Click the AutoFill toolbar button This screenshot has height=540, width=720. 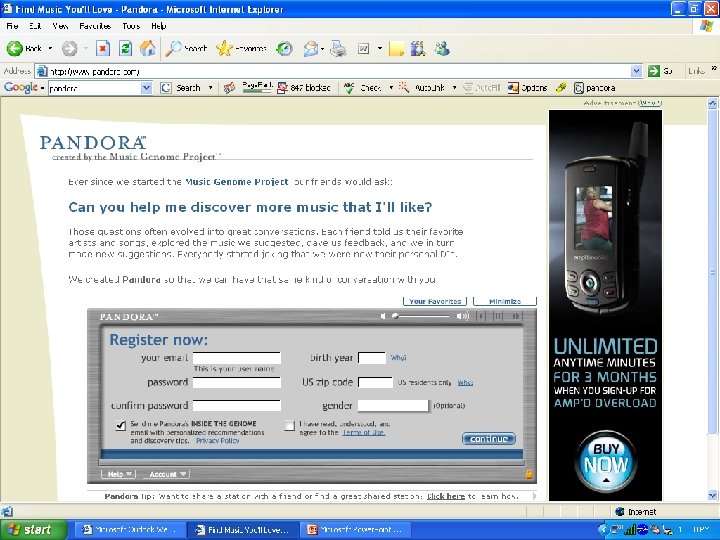pyautogui.click(x=482, y=88)
